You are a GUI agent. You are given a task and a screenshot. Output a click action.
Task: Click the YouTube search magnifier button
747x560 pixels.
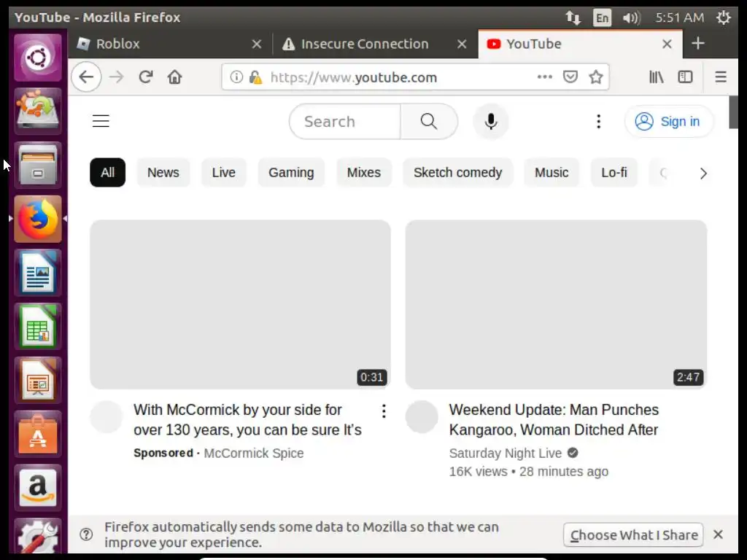429,122
